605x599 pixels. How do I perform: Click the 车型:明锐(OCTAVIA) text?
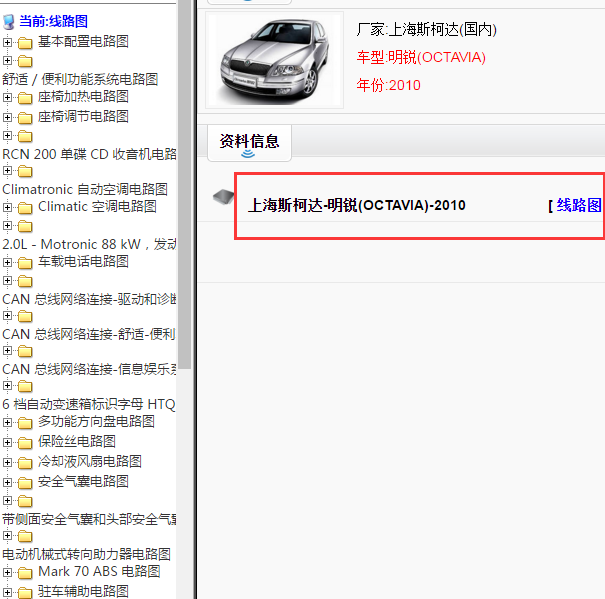[x=421, y=58]
